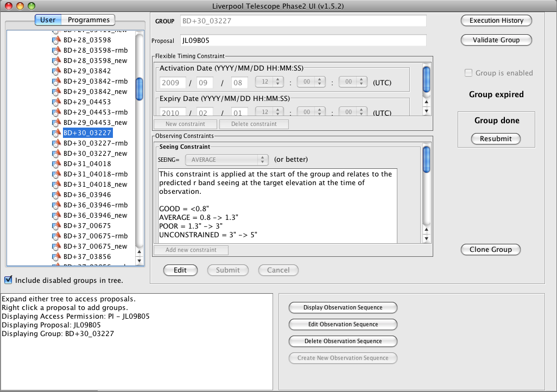The height and width of the screenshot is (392, 557).
Task: Toggle Include disabled groups in tree
Action: (8, 280)
